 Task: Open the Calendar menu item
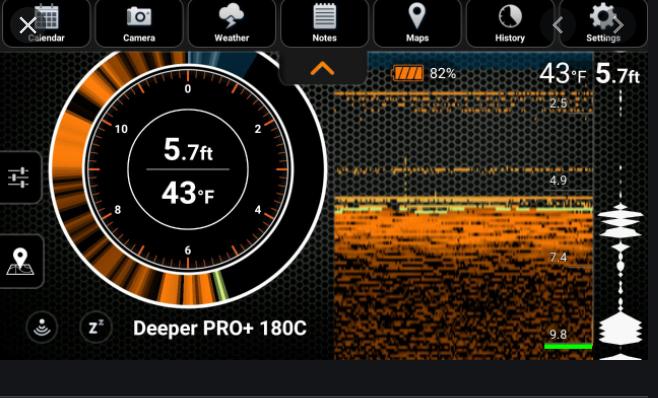(46, 24)
